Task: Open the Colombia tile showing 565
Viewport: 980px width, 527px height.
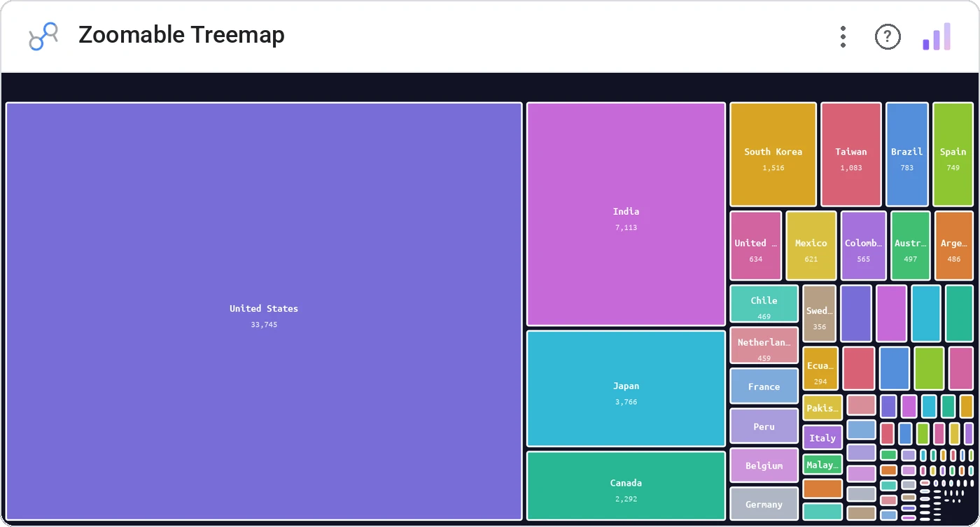Action: point(864,246)
